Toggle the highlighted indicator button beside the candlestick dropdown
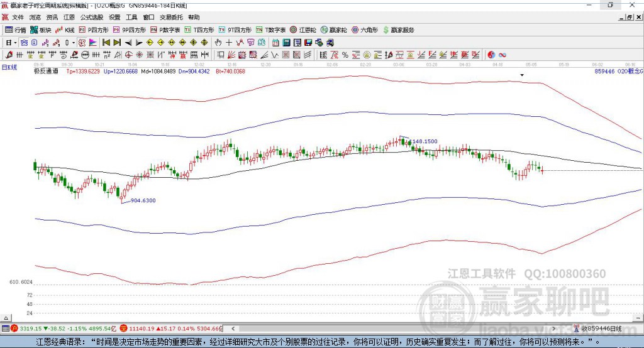The height and width of the screenshot is (348, 644). click(x=82, y=43)
